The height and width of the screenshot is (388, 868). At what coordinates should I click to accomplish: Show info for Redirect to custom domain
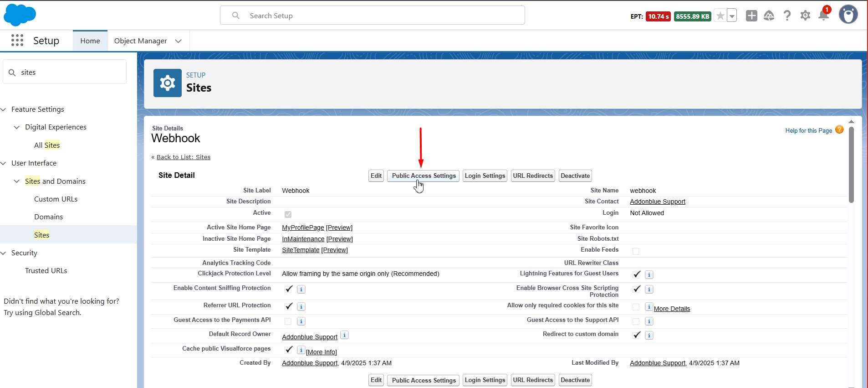649,335
